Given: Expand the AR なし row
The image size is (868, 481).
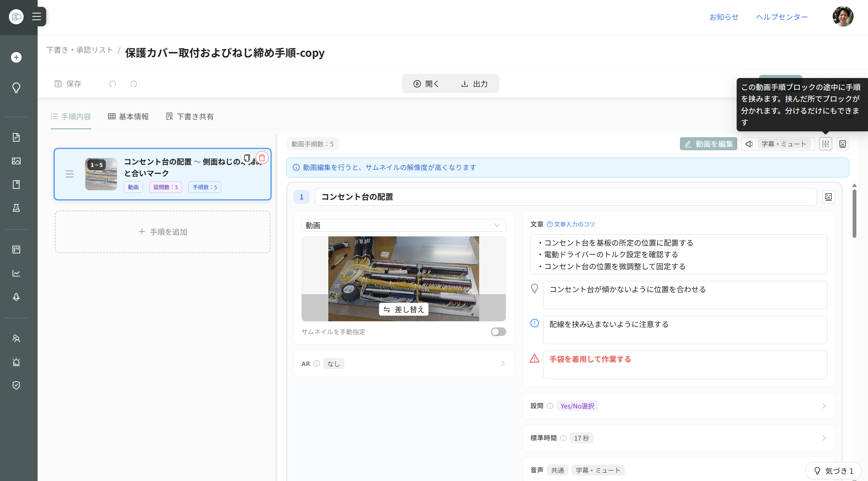Looking at the screenshot, I should (x=404, y=364).
